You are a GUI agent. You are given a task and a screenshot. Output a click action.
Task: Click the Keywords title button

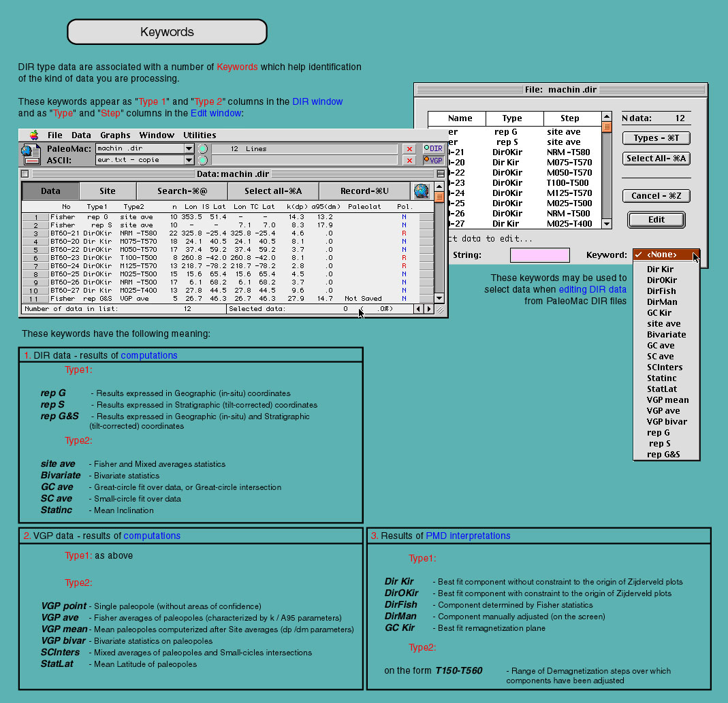point(167,32)
